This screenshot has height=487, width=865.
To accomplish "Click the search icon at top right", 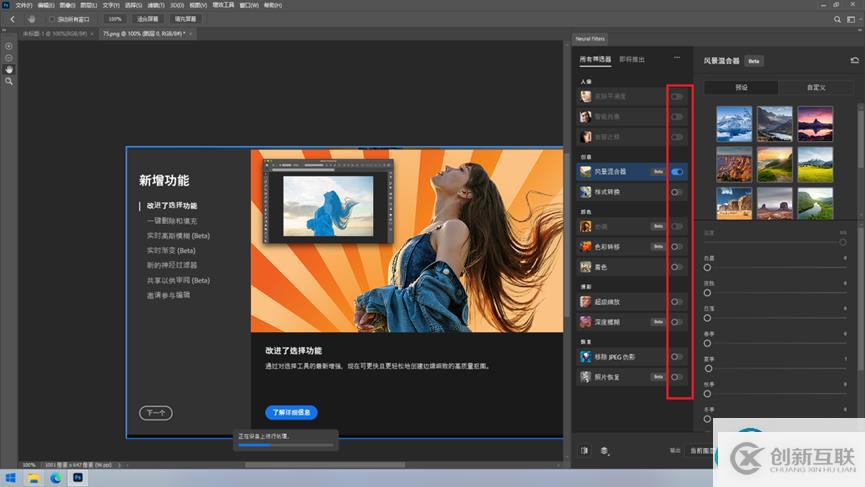I will tap(838, 19).
